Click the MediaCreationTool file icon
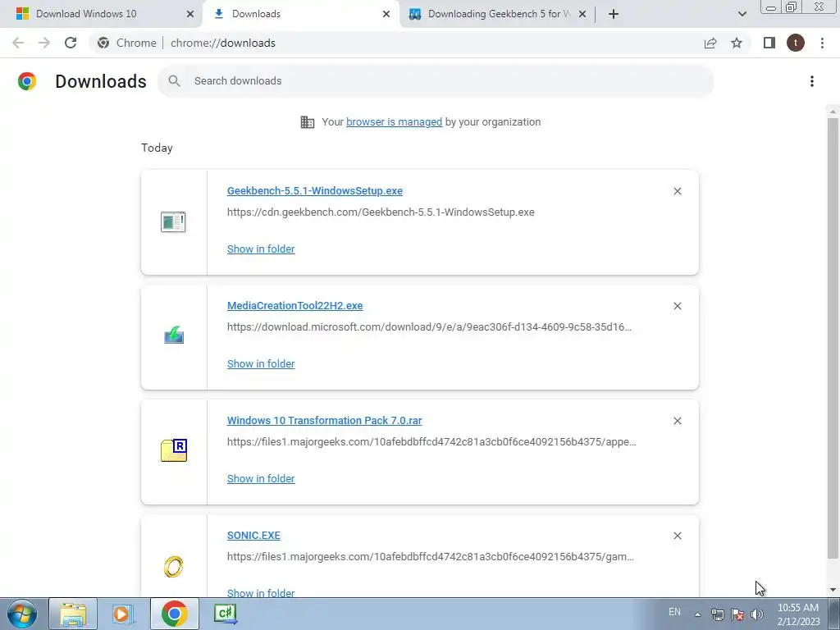840x630 pixels. coord(174,336)
